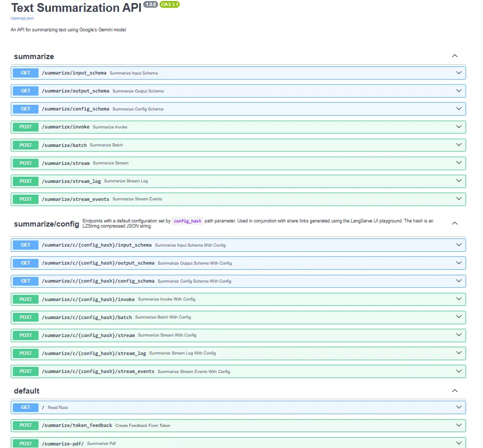The width and height of the screenshot is (483, 448).
Task: Click GET badge for /summarize/config_schema
Action: pyautogui.click(x=26, y=109)
